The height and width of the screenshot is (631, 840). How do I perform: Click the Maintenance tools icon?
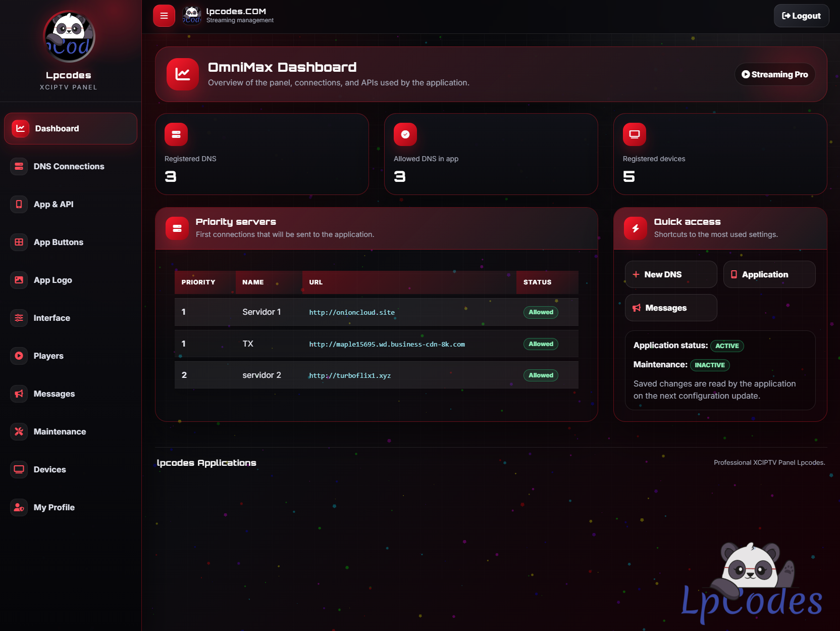19,431
